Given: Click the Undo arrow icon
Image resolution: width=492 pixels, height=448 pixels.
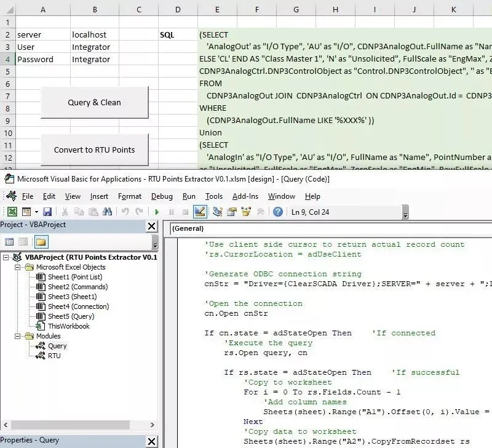Looking at the screenshot, I should click(x=125, y=212).
